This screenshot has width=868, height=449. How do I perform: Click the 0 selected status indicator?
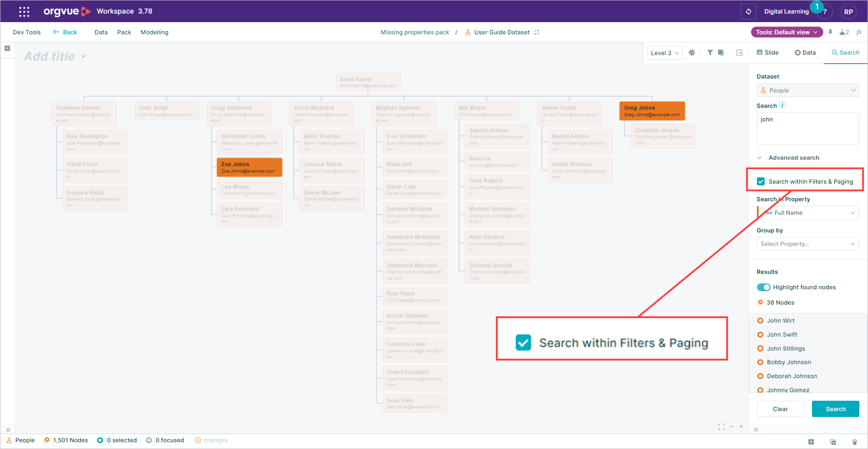pos(117,440)
